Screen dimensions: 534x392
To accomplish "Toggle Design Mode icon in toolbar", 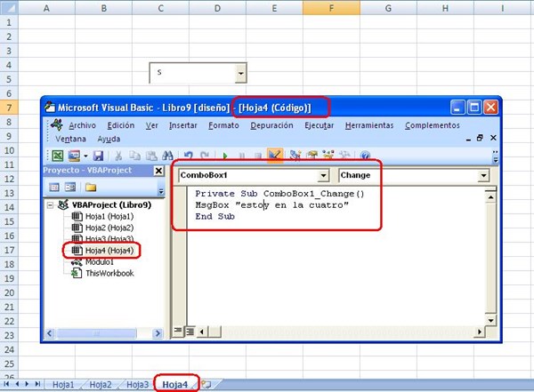I will click(275, 156).
